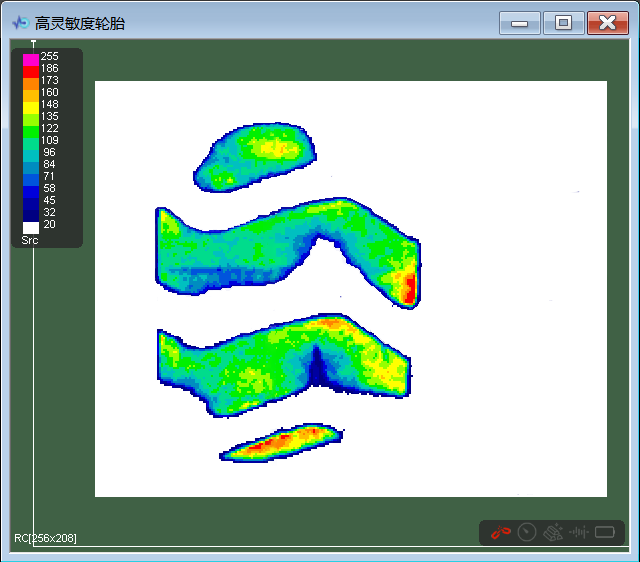
Task: Select the magenta 255 legend swatch
Action: click(x=31, y=60)
